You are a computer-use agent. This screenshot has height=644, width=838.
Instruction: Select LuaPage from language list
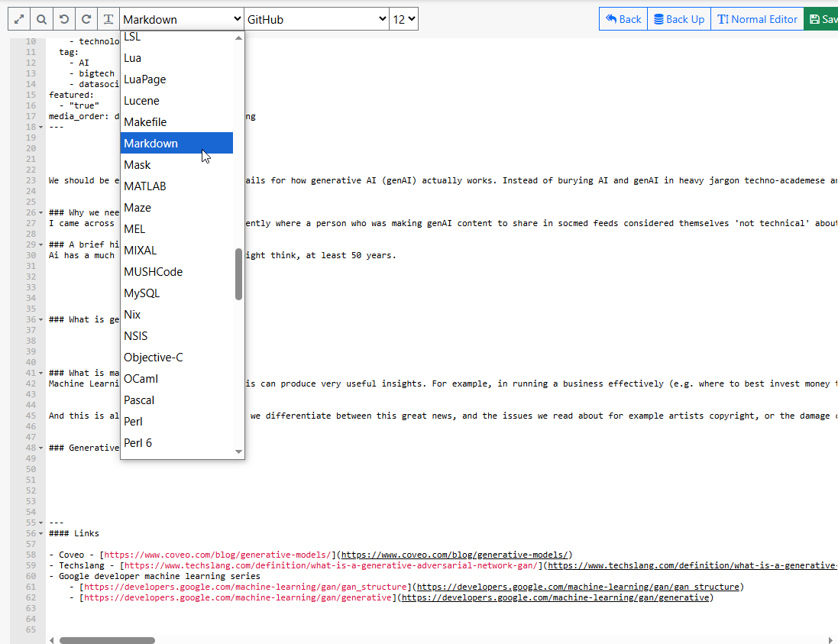tap(177, 79)
